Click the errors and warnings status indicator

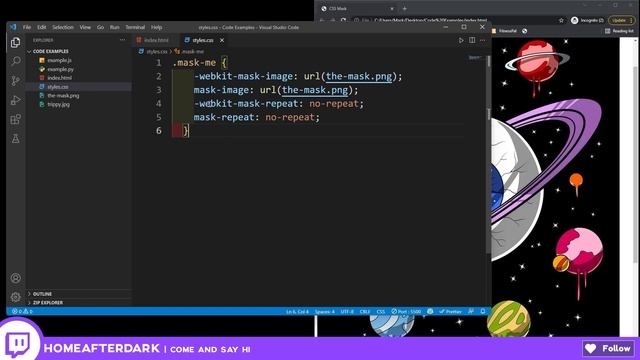[22, 311]
